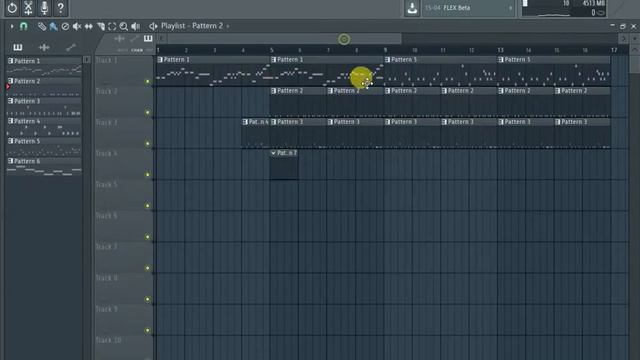This screenshot has height=360, width=640.
Task: Mute Track 2 with its green dot
Action: coord(148,113)
